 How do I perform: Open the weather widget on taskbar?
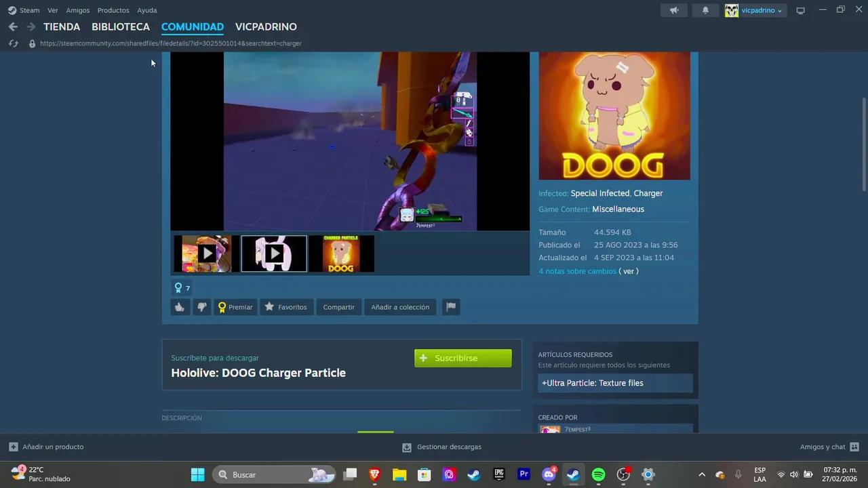tap(41, 474)
